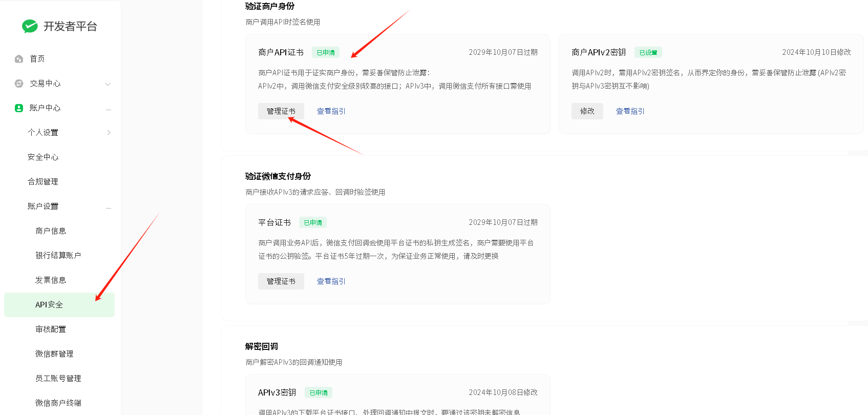The width and height of the screenshot is (868, 415).
Task: Click the 交易中心 icon in sidebar
Action: click(x=19, y=84)
